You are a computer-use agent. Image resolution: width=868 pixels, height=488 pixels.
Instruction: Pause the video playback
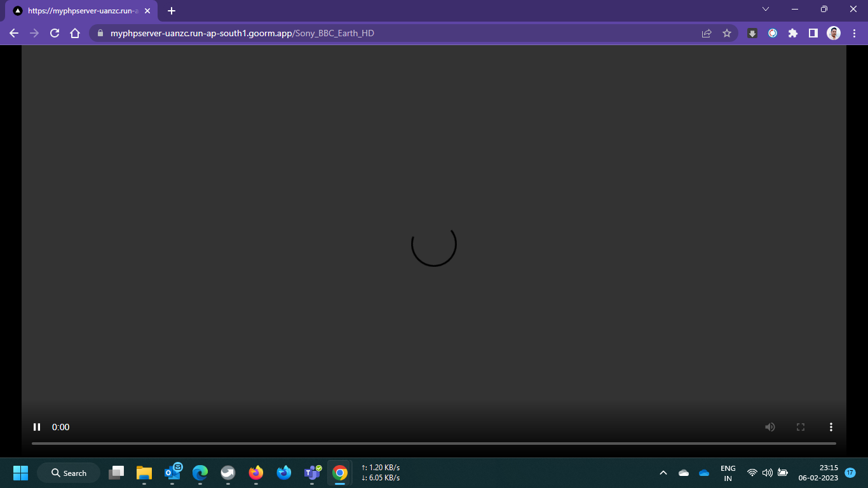pyautogui.click(x=37, y=427)
